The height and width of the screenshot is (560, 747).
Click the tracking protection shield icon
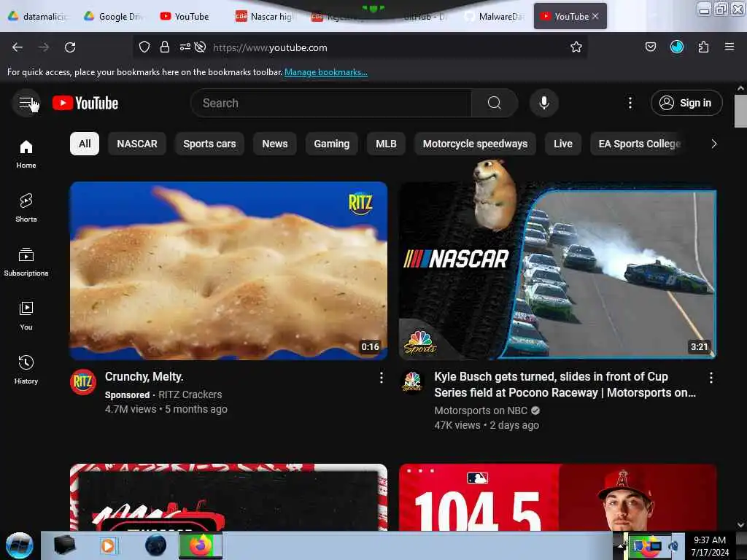144,47
